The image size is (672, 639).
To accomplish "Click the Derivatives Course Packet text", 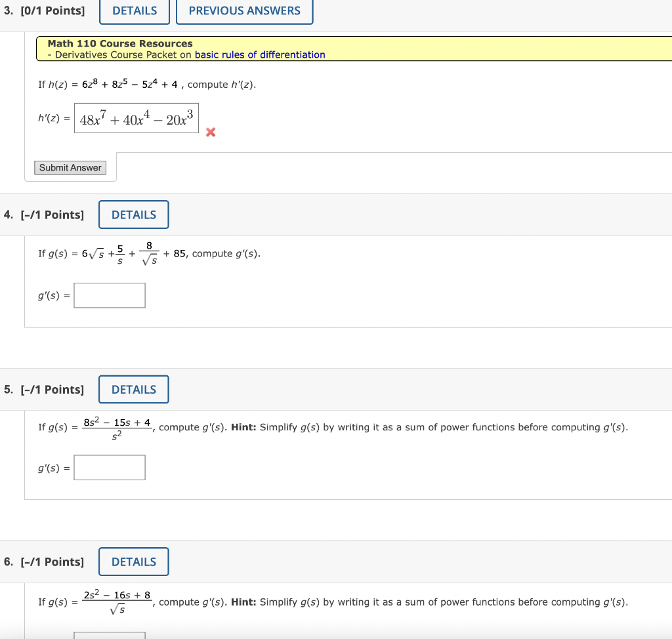I will [x=118, y=54].
